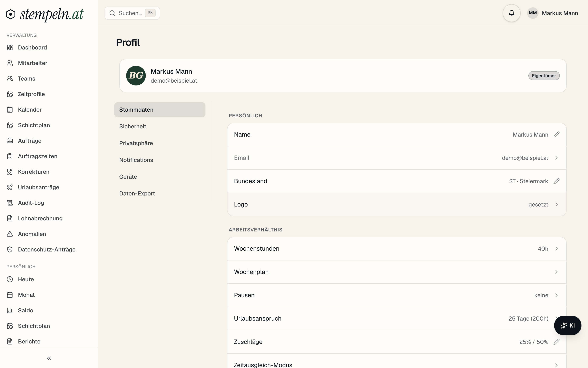The width and height of the screenshot is (588, 368).
Task: Expand the Pausen row chevron
Action: click(556, 295)
